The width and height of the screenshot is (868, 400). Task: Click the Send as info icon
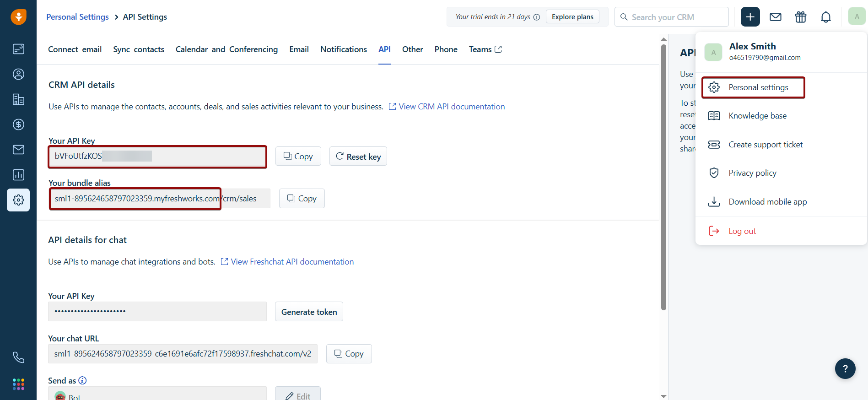pos(82,380)
